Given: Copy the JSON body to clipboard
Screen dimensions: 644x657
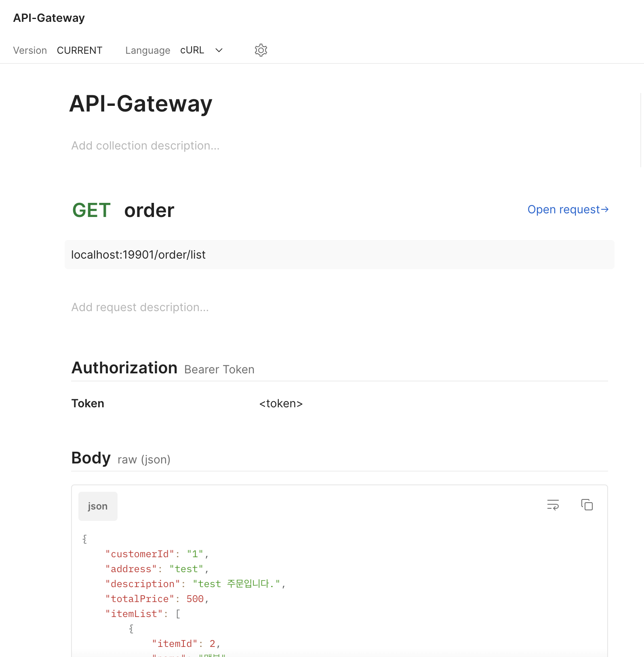Looking at the screenshot, I should click(x=587, y=505).
